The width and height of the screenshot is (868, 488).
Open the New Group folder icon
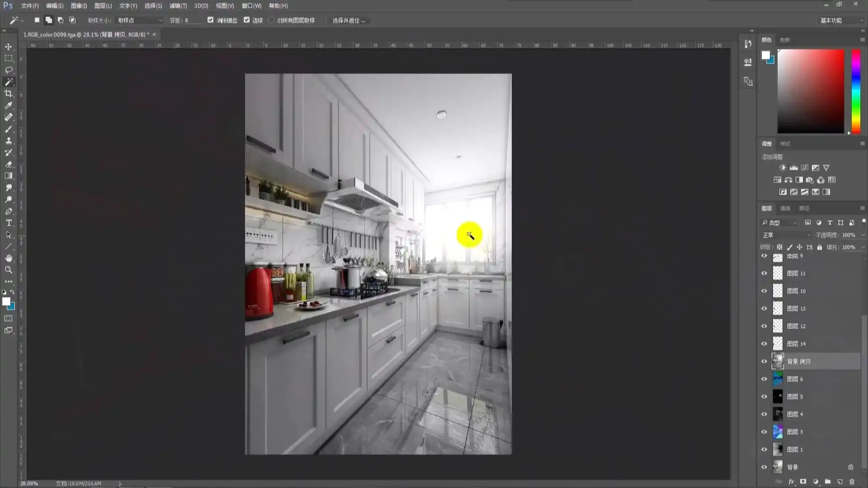coord(828,482)
